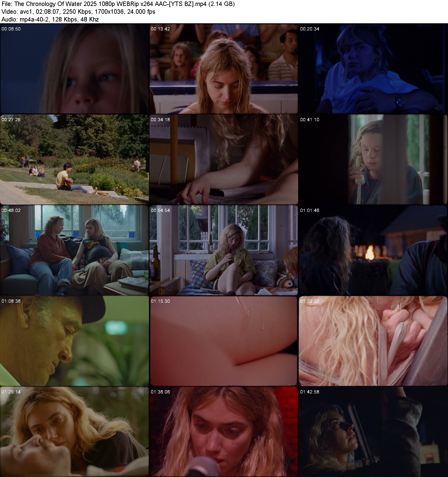The height and width of the screenshot is (477, 448).
Task: Select the frame of woman holding a beer bottle
Action: click(x=224, y=250)
